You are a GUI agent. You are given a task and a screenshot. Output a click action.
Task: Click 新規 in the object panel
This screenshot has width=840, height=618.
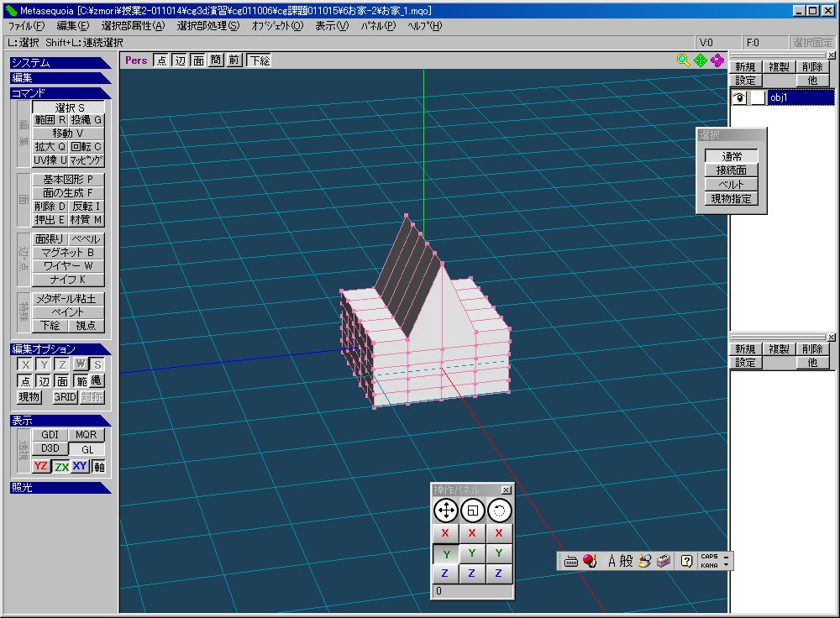pyautogui.click(x=745, y=67)
